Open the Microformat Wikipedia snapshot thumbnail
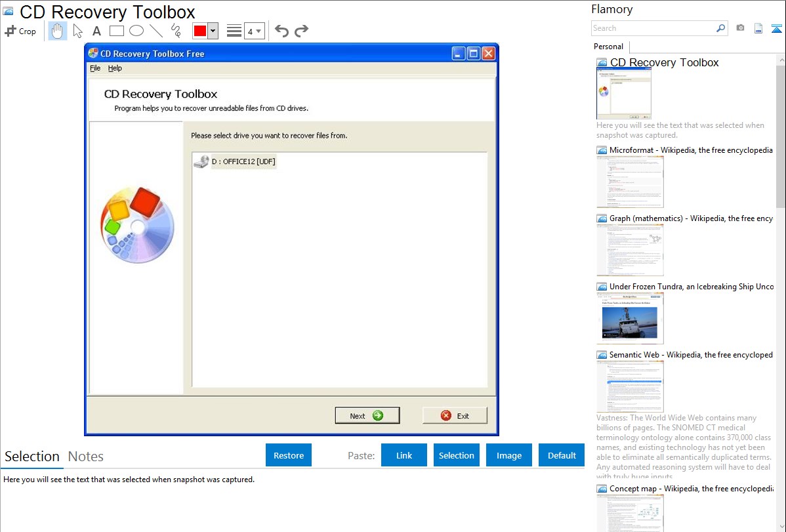Image resolution: width=786 pixels, height=532 pixels. point(630,182)
